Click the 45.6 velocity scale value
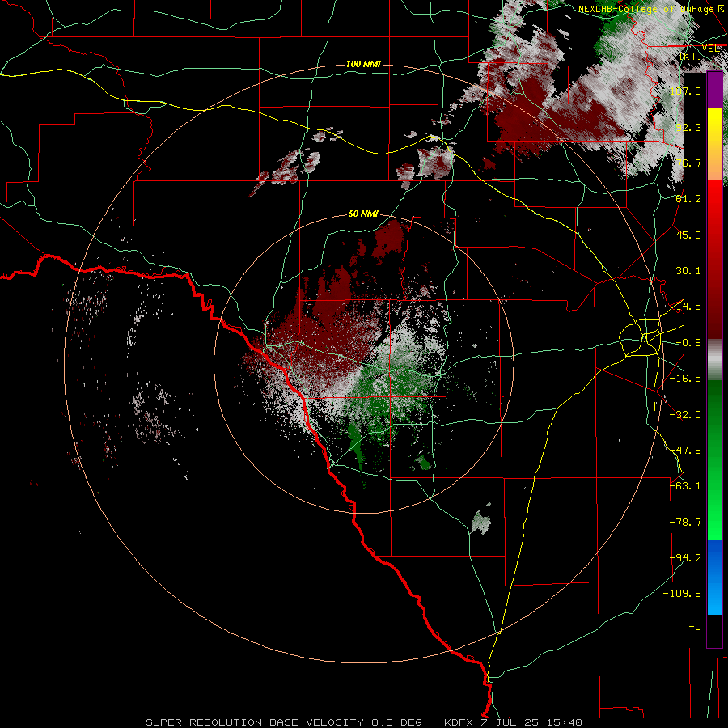 pos(688,235)
